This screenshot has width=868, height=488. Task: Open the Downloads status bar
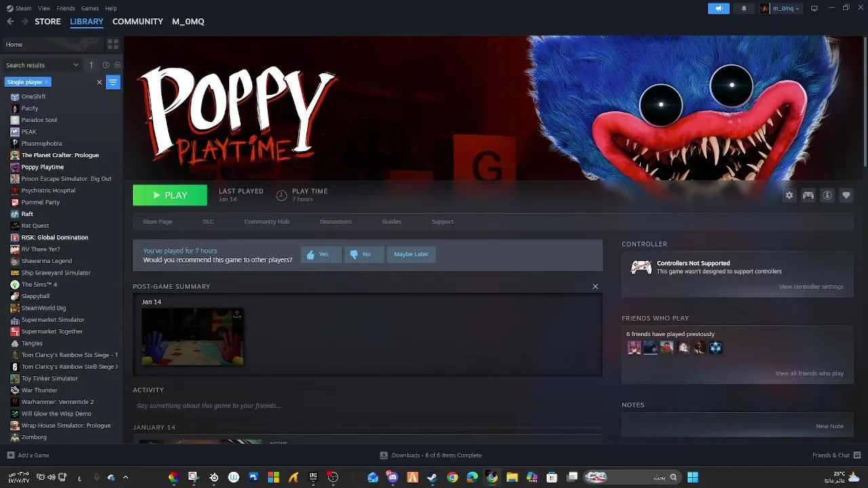point(431,455)
